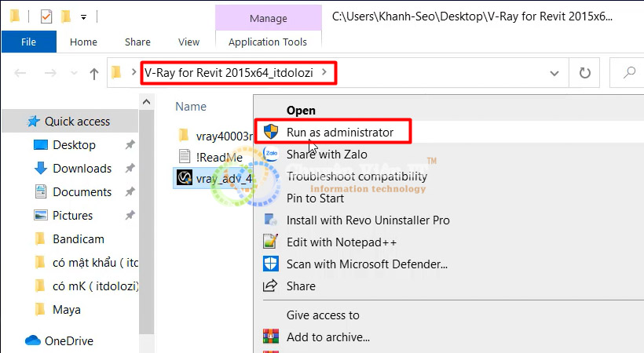
Task: Open the Customize Quick Access Toolbar dropdown
Action: pos(83,17)
